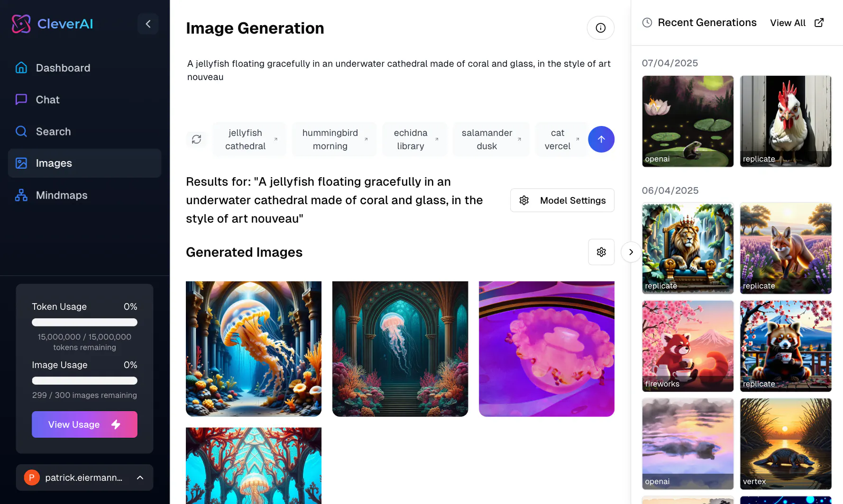Click the Images picture icon
843x504 pixels.
21,163
